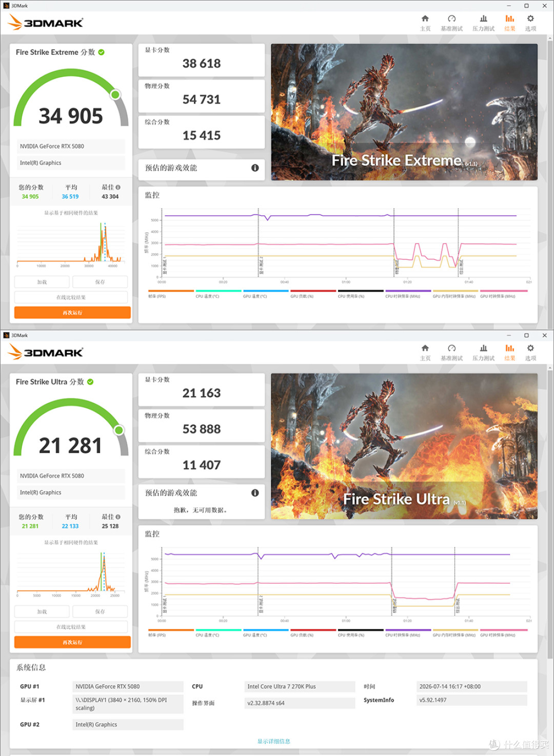Click orange 再次运行 button in the Extreme window
This screenshot has height=756, width=554.
[x=72, y=313]
